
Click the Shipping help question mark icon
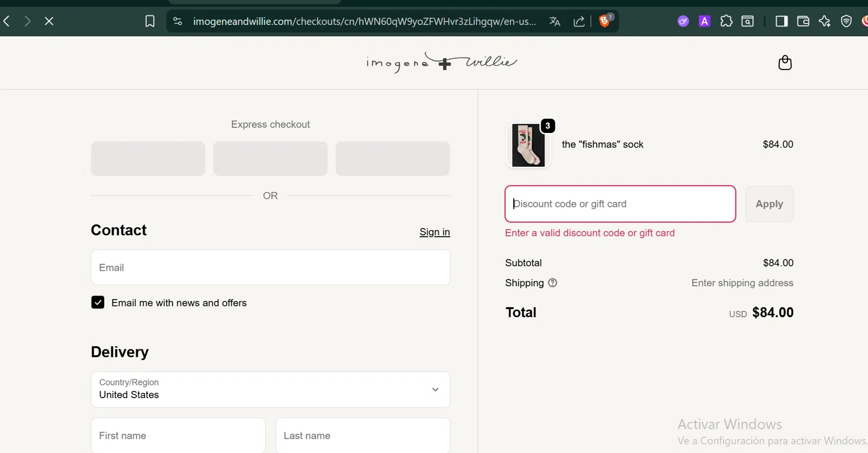(553, 283)
